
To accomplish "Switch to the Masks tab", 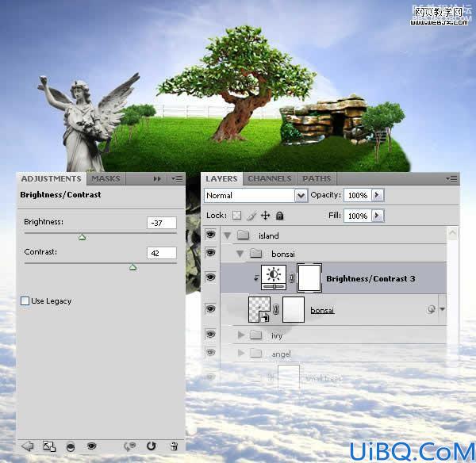I will 106,178.
